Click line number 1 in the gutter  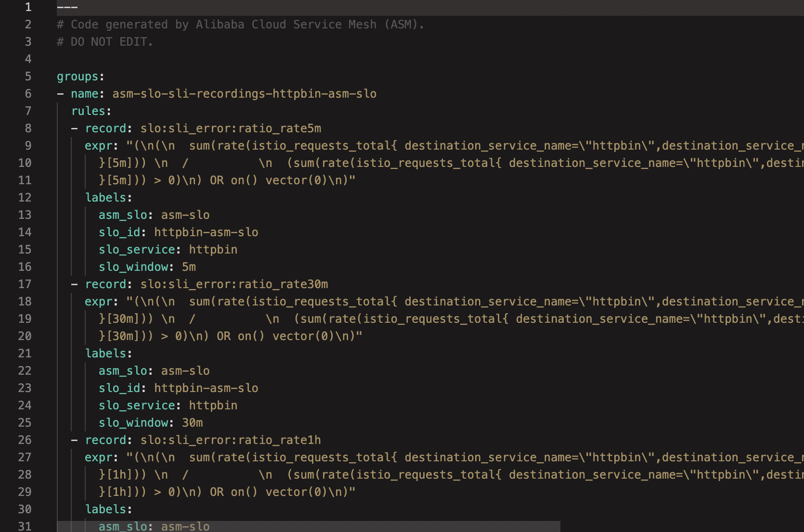[28, 7]
